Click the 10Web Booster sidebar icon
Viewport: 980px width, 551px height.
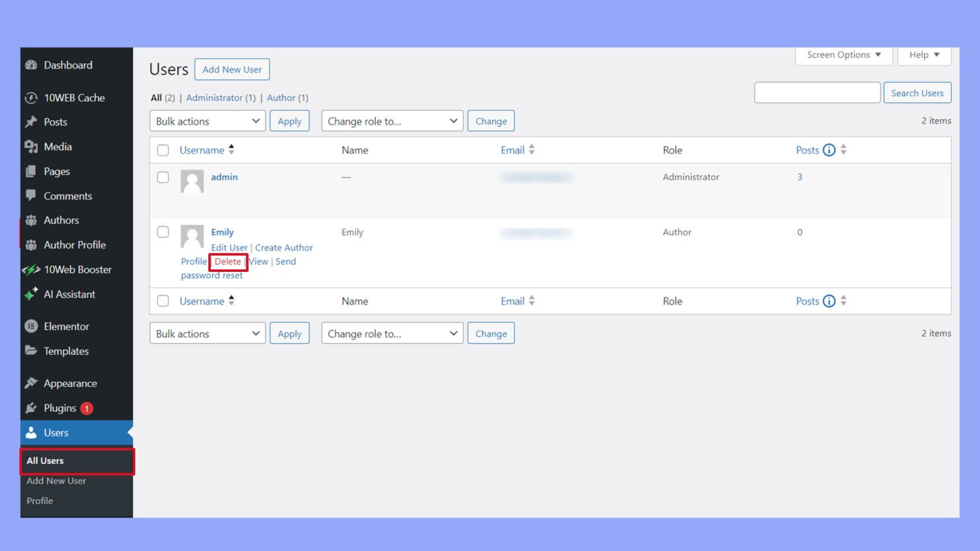point(31,269)
